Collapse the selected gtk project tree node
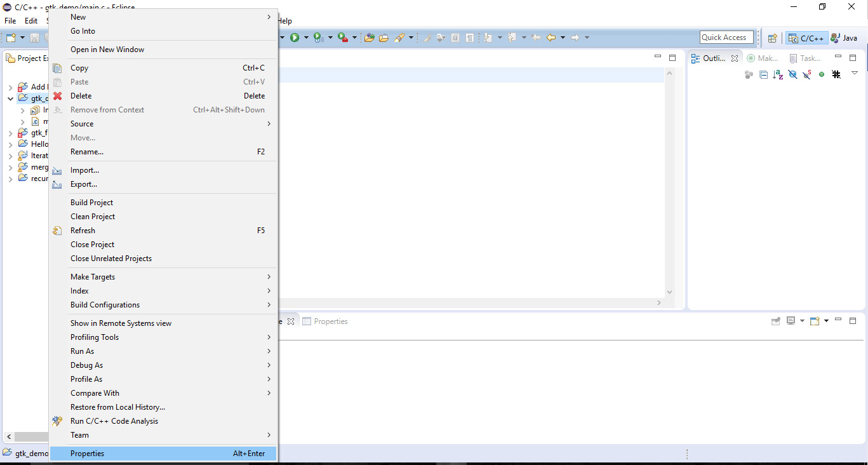868x465 pixels. (x=10, y=98)
